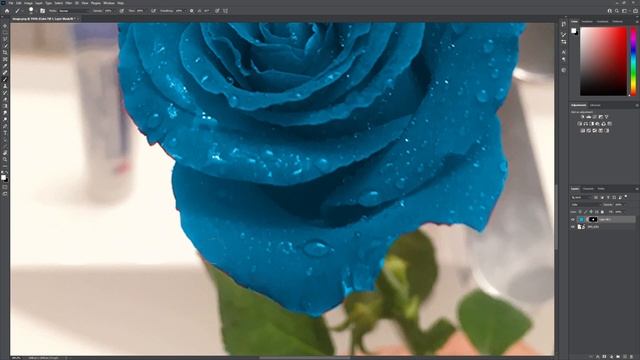
Task: Open the Adjustments panel menu
Action: tap(637, 105)
